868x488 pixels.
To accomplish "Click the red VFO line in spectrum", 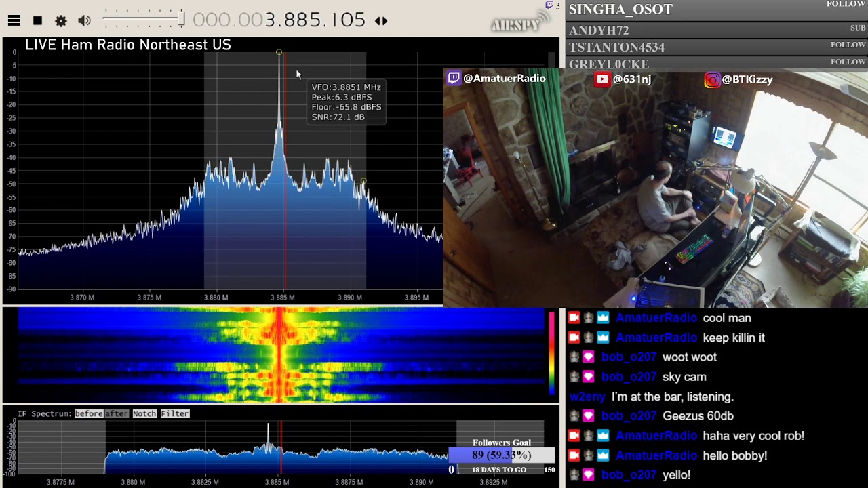I will (285, 169).
